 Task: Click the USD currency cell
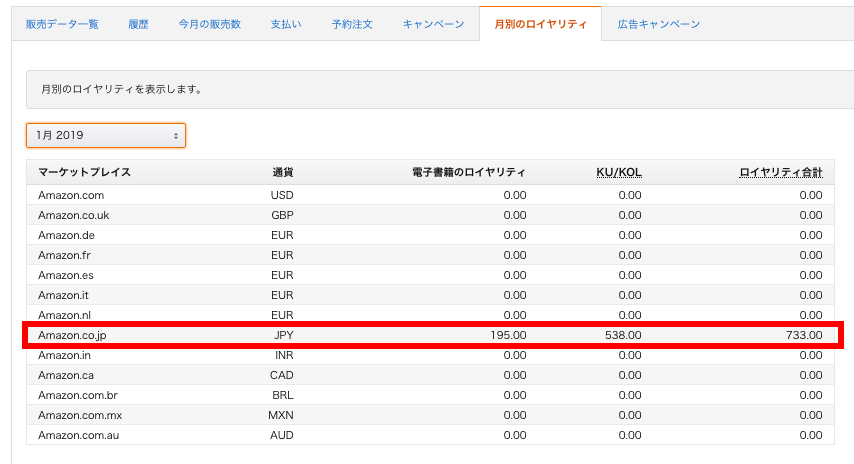(282, 195)
